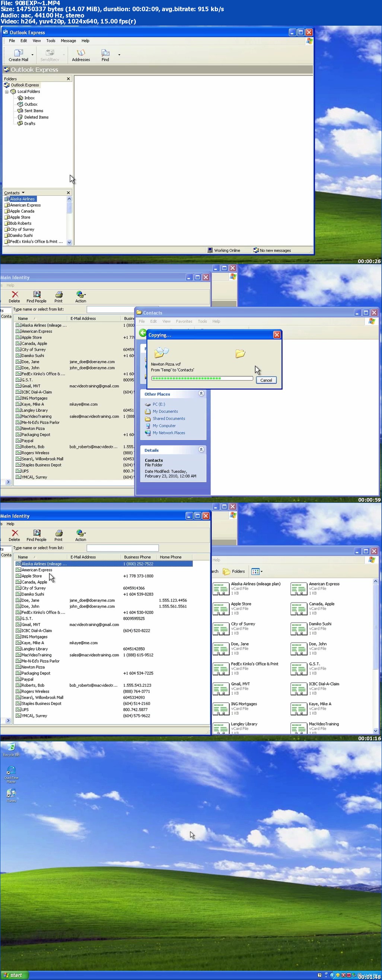Screen dimensions: 382x980
Task: Open the Tools menu in Outlook Express
Action: [51, 41]
